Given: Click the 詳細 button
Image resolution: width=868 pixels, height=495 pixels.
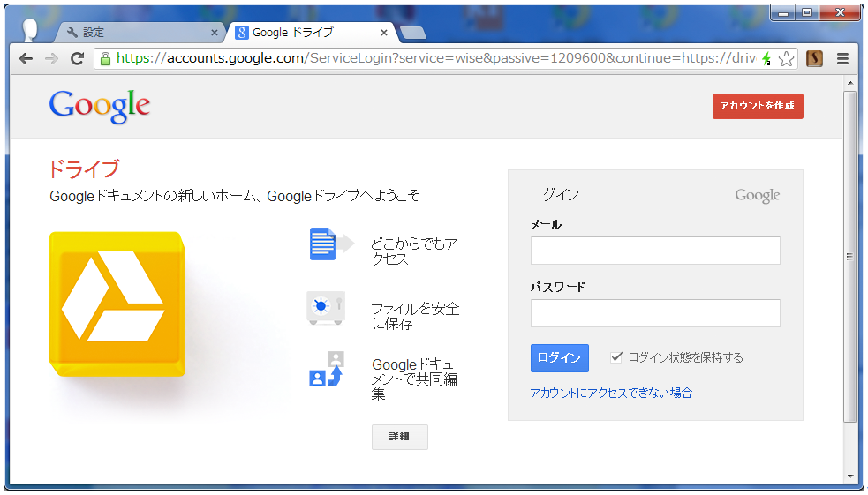Looking at the screenshot, I should [400, 437].
